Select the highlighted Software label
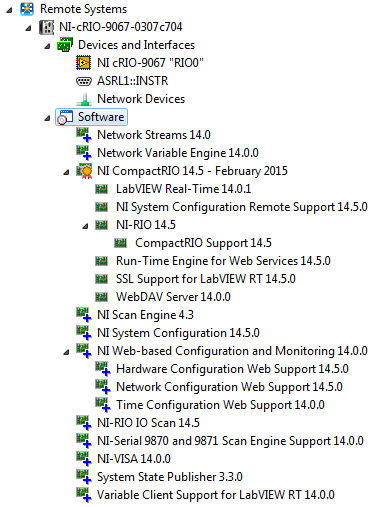This screenshot has height=507, width=384. tap(101, 117)
